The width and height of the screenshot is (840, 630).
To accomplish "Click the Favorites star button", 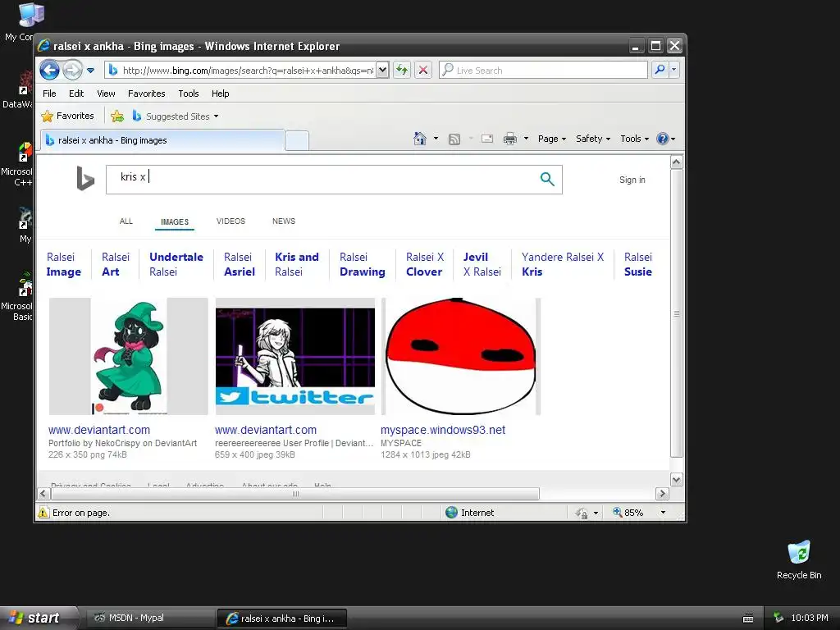I will pos(67,116).
